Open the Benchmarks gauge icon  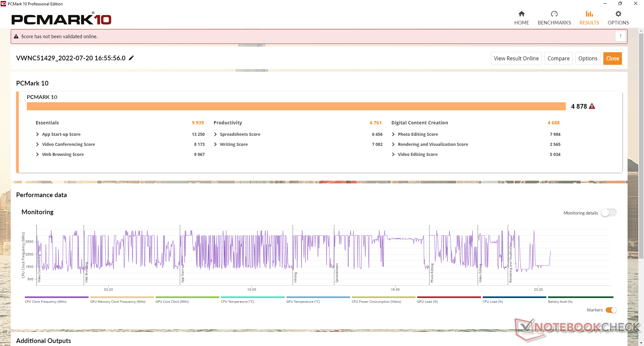554,14
